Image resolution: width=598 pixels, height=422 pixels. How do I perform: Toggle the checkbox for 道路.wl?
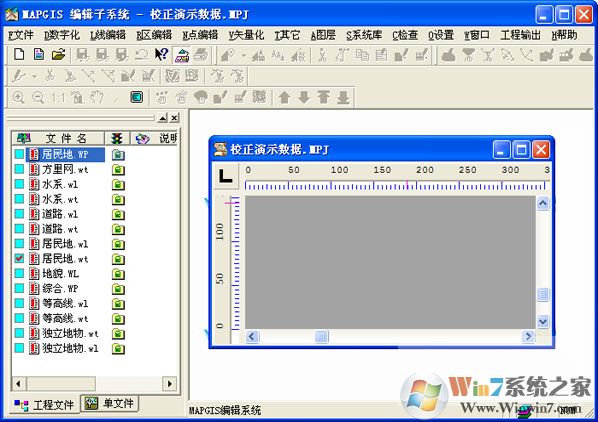click(x=19, y=214)
